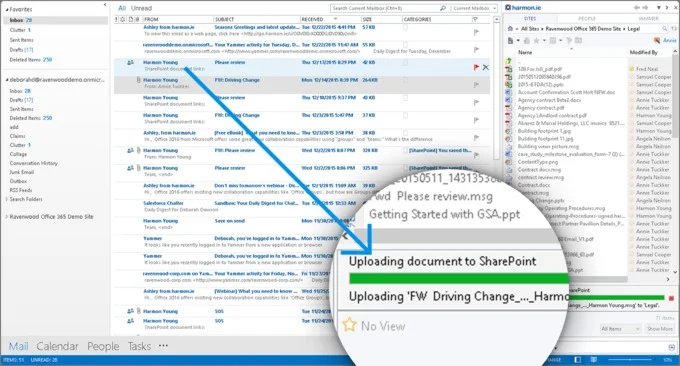The width and height of the screenshot is (680, 366).
Task: Toggle category box on selected Please review email
Action: point(405,63)
